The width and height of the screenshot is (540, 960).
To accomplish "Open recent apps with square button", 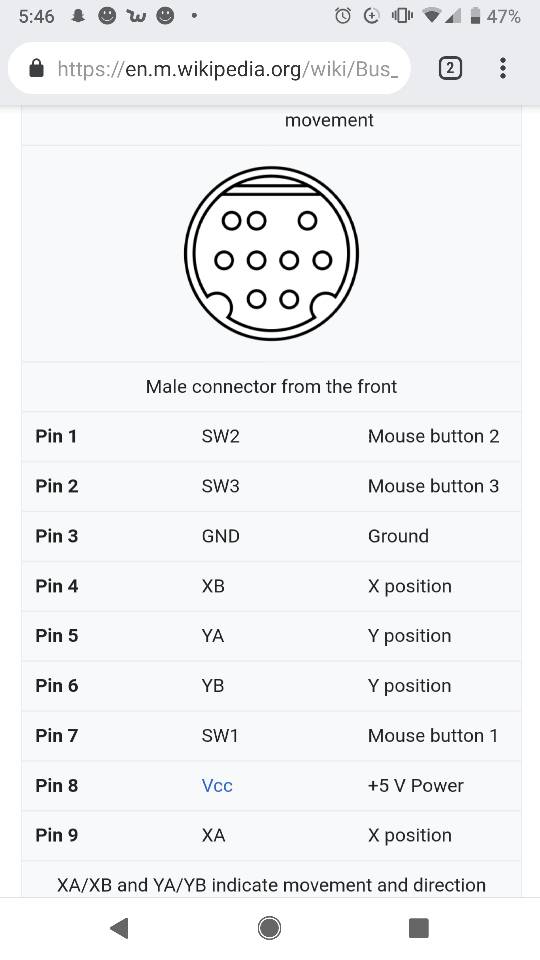I will pyautogui.click(x=419, y=928).
